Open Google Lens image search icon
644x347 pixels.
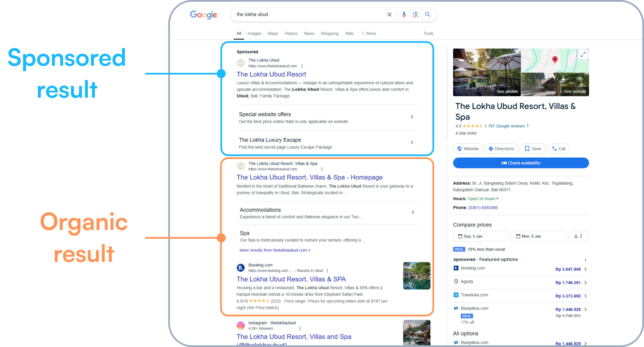pyautogui.click(x=416, y=15)
